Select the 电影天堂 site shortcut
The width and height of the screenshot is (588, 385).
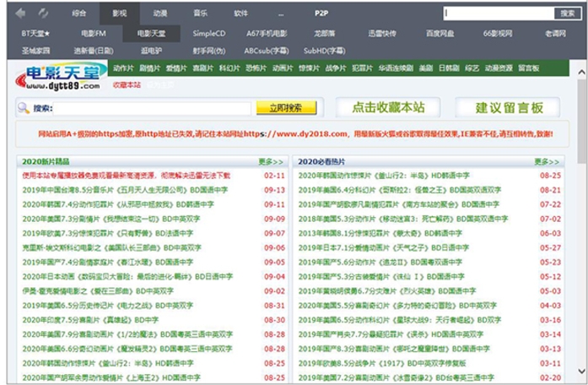[x=151, y=34]
